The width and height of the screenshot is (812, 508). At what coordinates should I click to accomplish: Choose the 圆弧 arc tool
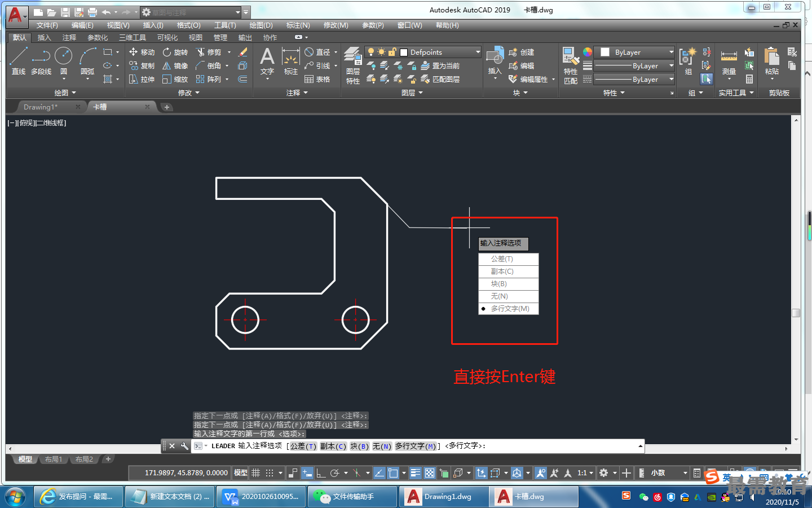coord(87,61)
